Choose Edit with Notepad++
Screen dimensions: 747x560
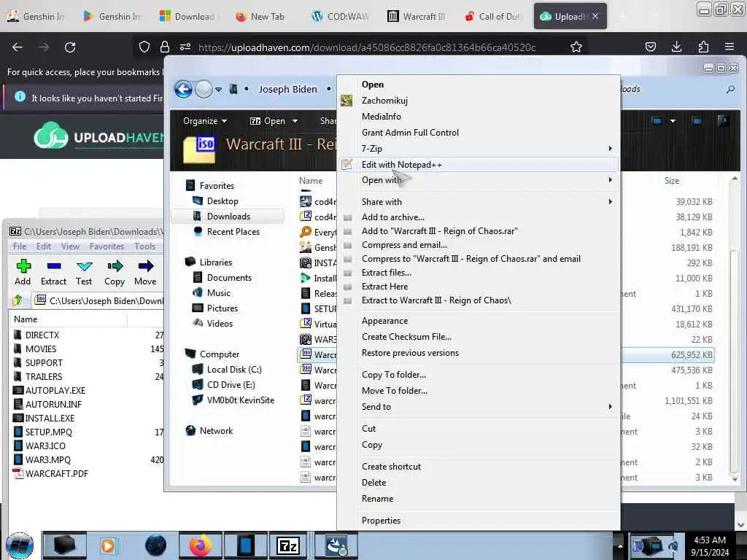click(478, 165)
